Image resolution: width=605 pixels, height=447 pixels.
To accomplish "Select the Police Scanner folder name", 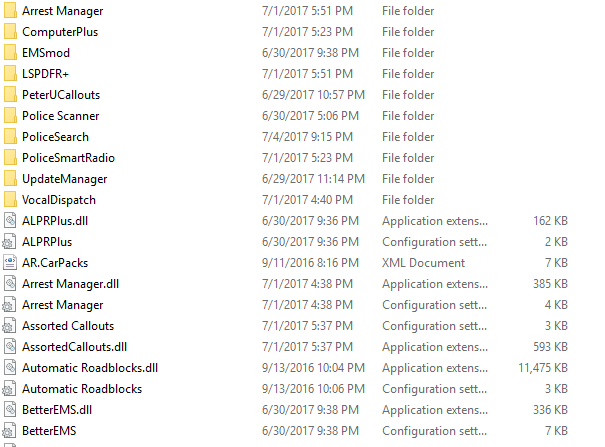I will [x=61, y=116].
